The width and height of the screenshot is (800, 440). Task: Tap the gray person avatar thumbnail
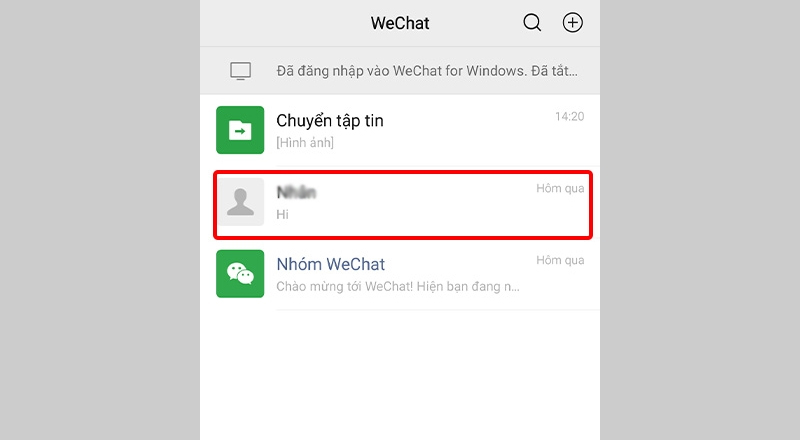click(x=240, y=202)
